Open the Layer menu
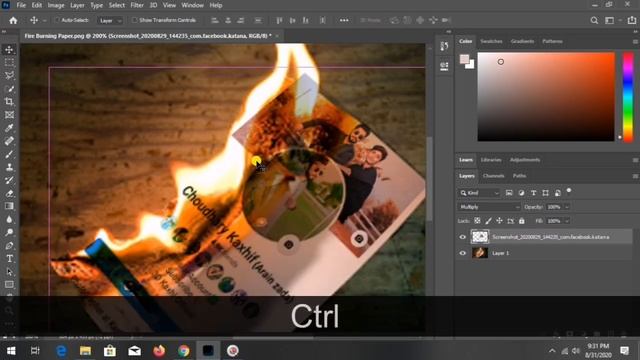 pyautogui.click(x=77, y=5)
